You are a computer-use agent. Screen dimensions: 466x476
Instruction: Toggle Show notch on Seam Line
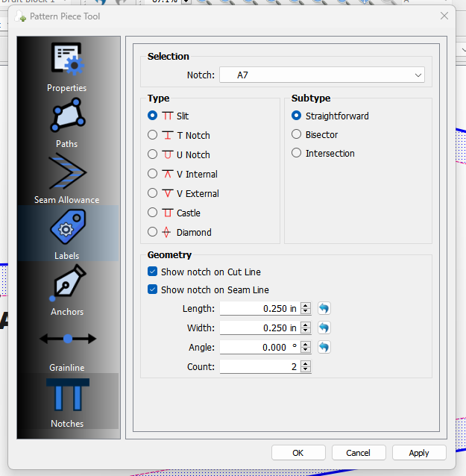pyautogui.click(x=208, y=289)
